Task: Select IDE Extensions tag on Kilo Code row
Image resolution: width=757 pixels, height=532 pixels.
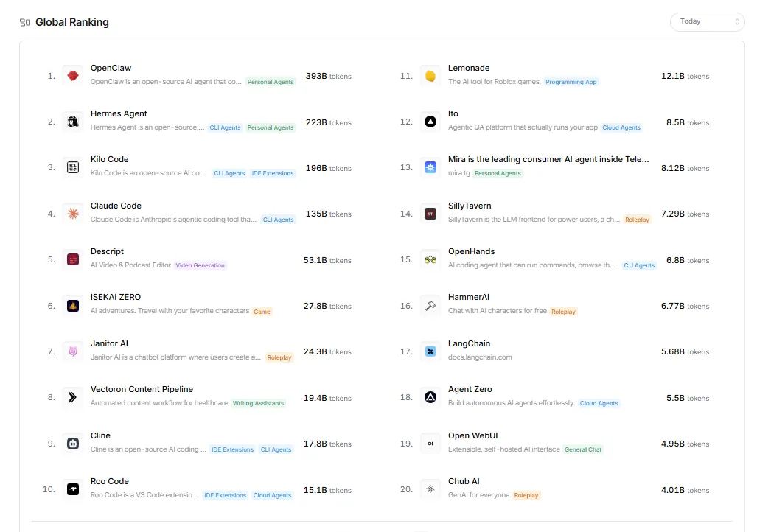Action: click(273, 173)
